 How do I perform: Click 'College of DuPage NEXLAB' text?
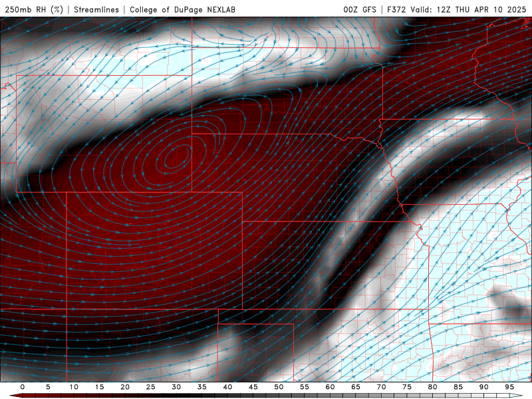coord(182,9)
